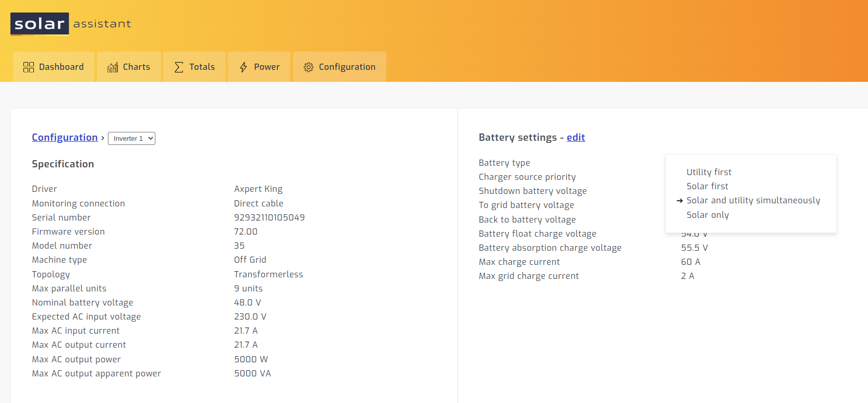The image size is (868, 403).
Task: Click the Dashboard grid icon
Action: [x=29, y=67]
